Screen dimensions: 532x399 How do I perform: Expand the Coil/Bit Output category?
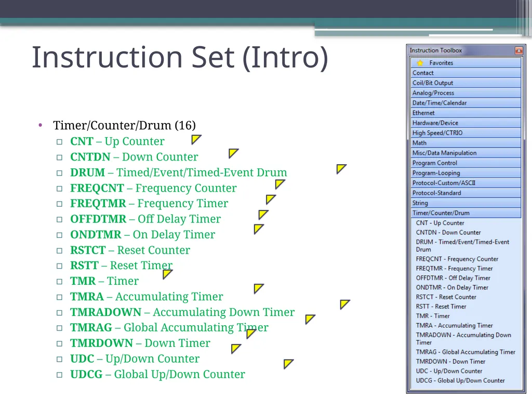(466, 83)
